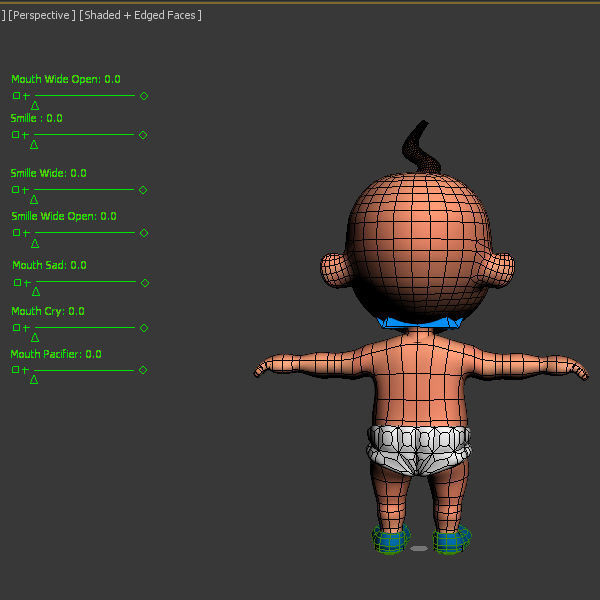Click the plus toggle of the Smille : 0.0 slider
Viewport: 600px width, 600px height.
point(25,135)
